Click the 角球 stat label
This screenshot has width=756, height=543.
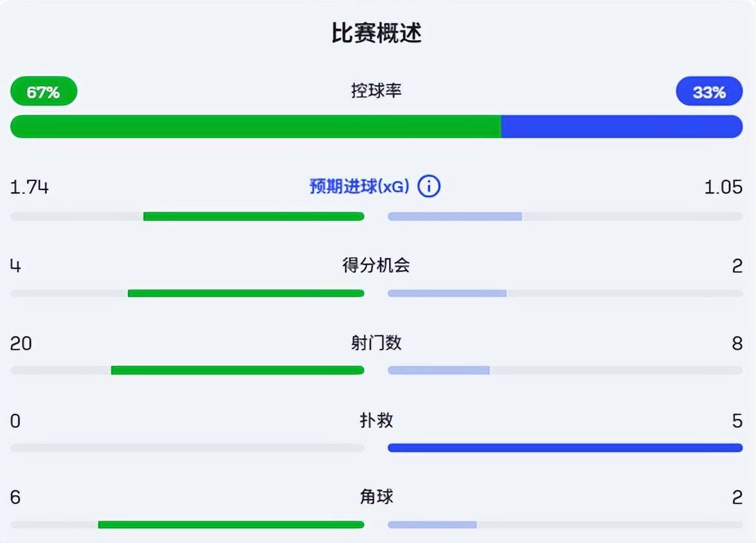coord(377,498)
